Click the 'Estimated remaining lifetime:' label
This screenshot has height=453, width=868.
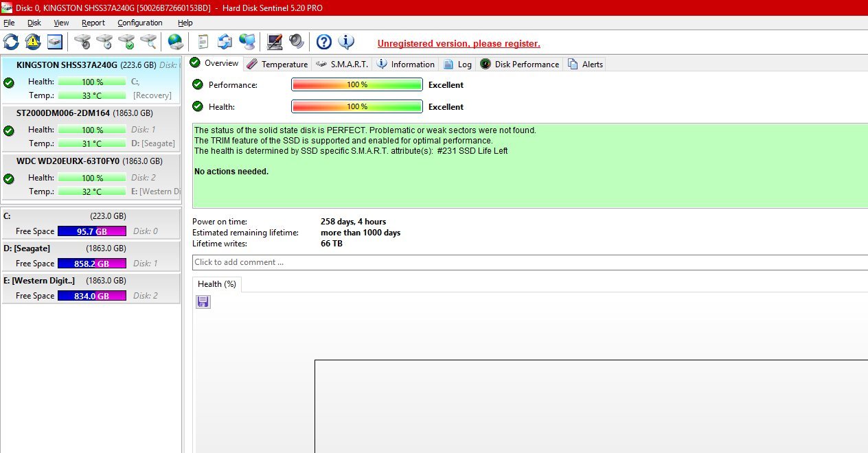[x=245, y=233]
